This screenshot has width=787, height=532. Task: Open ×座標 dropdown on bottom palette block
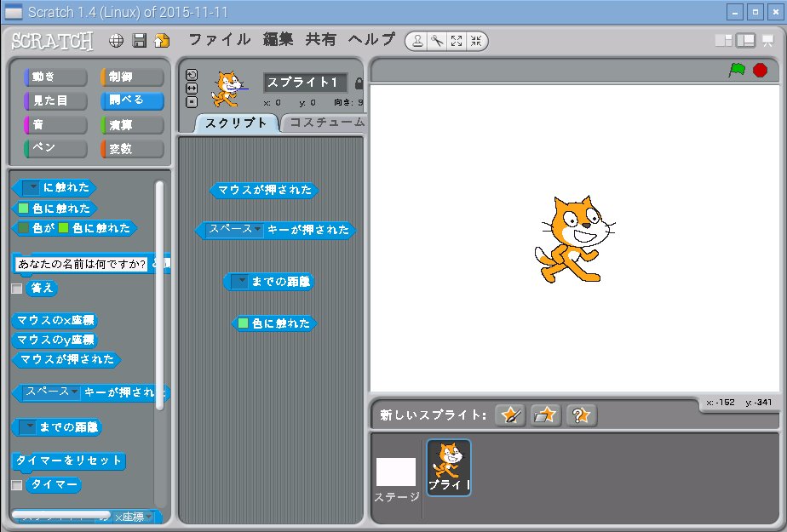133,517
